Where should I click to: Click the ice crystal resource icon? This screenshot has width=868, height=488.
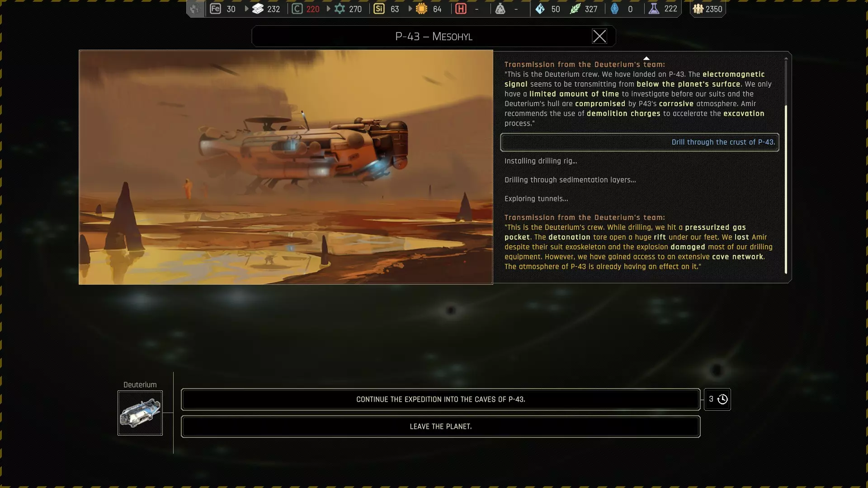(540, 9)
